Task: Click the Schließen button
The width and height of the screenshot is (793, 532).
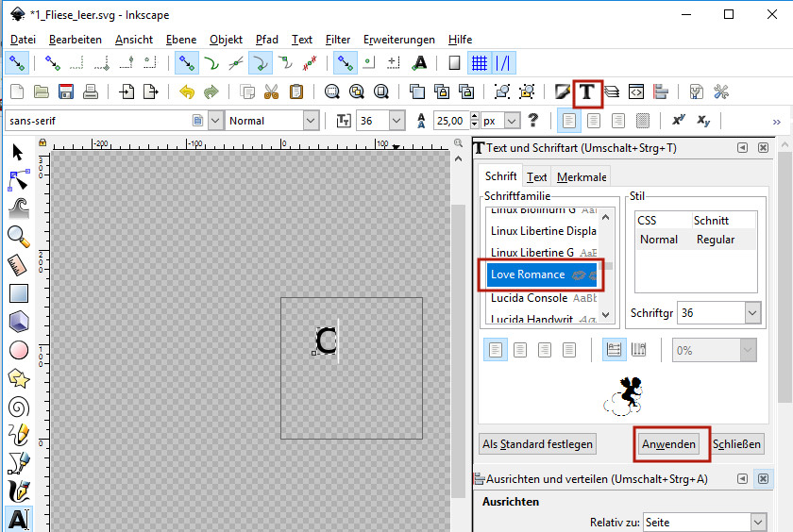Action: coord(737,444)
